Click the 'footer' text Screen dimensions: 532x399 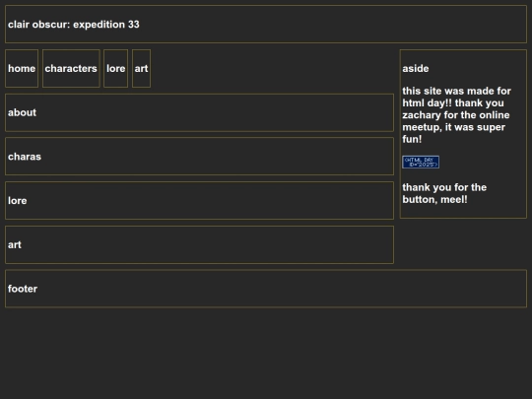pyautogui.click(x=23, y=289)
